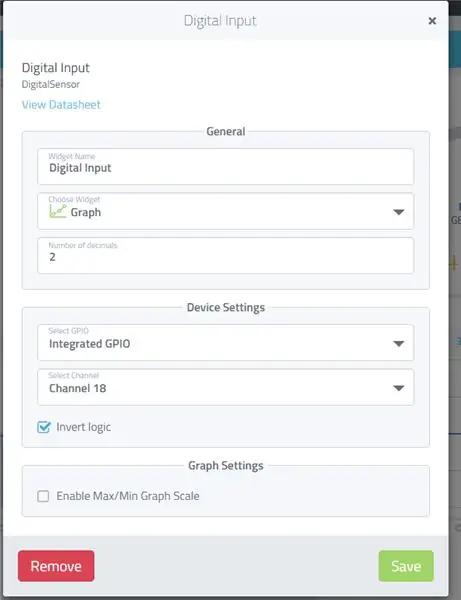Screen dimensions: 461x600
Task: Click the Graph Settings section heading
Action: (x=226, y=465)
